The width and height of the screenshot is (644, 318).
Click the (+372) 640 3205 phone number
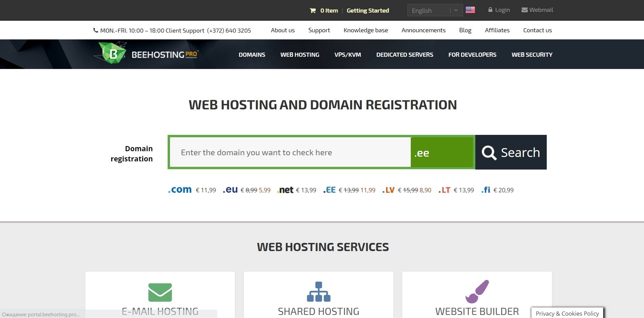[229, 31]
